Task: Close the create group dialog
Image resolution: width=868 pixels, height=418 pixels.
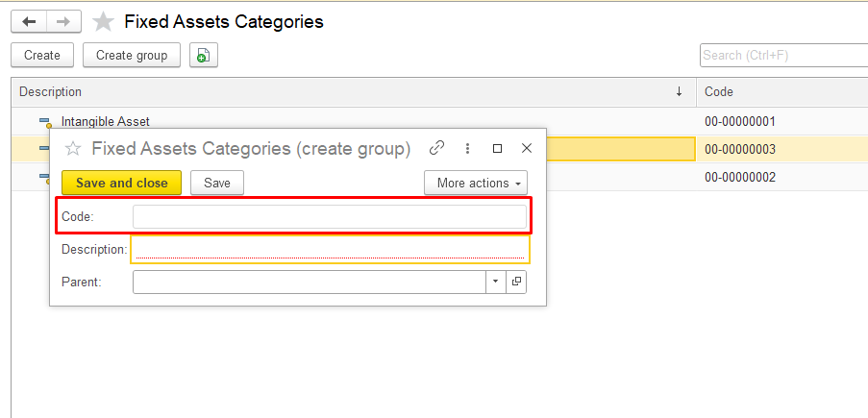Action: 526,148
